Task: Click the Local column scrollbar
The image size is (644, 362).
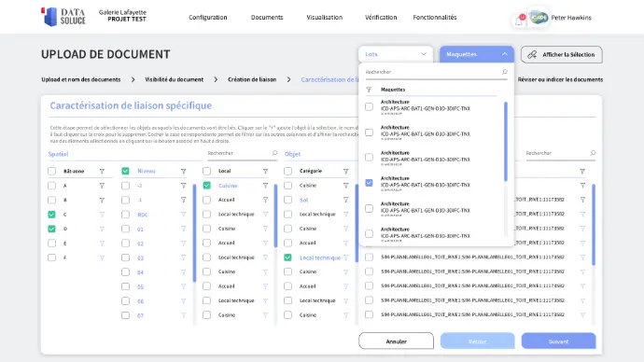Action: tap(275, 216)
